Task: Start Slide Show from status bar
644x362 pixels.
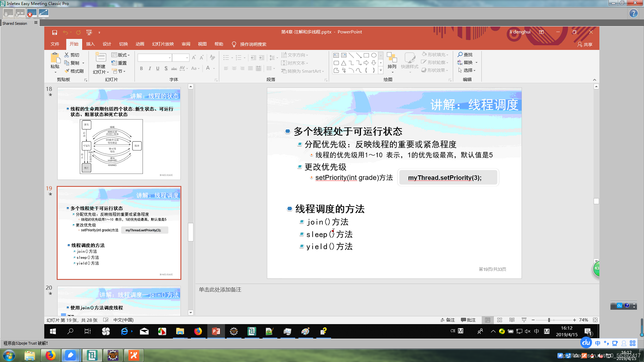Action: tap(524, 320)
